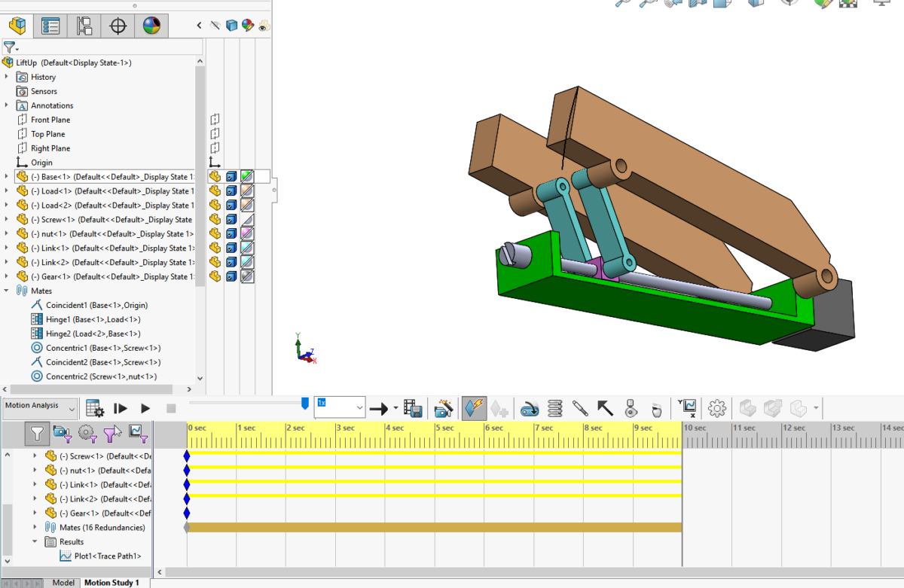Select the Damper tool
Screen dimensions: 904x588
579,408
